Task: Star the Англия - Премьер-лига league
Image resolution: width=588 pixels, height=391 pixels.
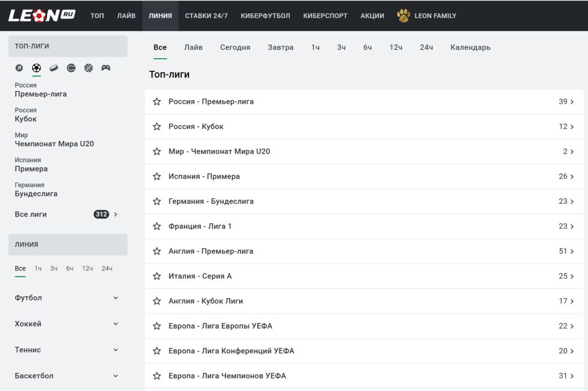Action: pyautogui.click(x=157, y=251)
